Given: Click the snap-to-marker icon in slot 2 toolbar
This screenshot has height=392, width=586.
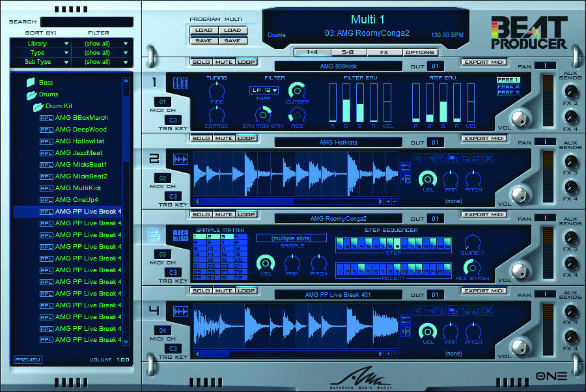Looking at the screenshot, I should (430, 158).
